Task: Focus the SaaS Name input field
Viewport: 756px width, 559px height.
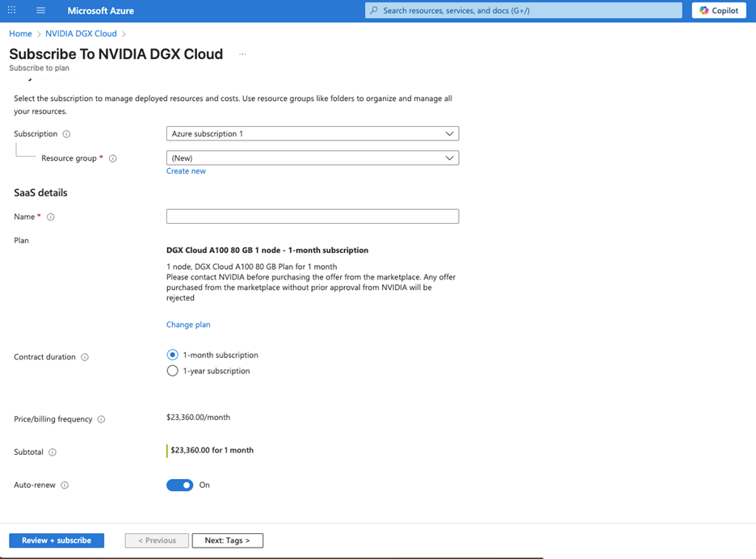Action: click(313, 216)
